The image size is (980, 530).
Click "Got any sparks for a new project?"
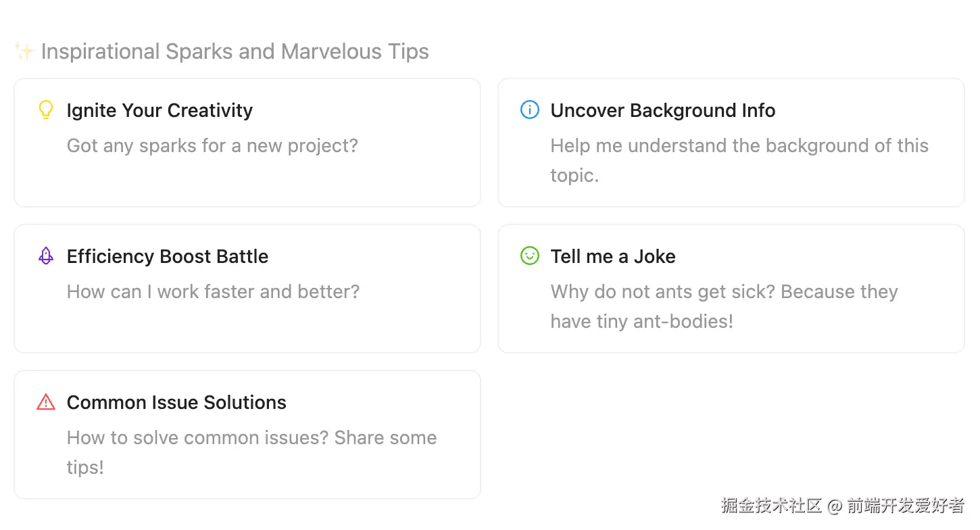click(x=212, y=145)
